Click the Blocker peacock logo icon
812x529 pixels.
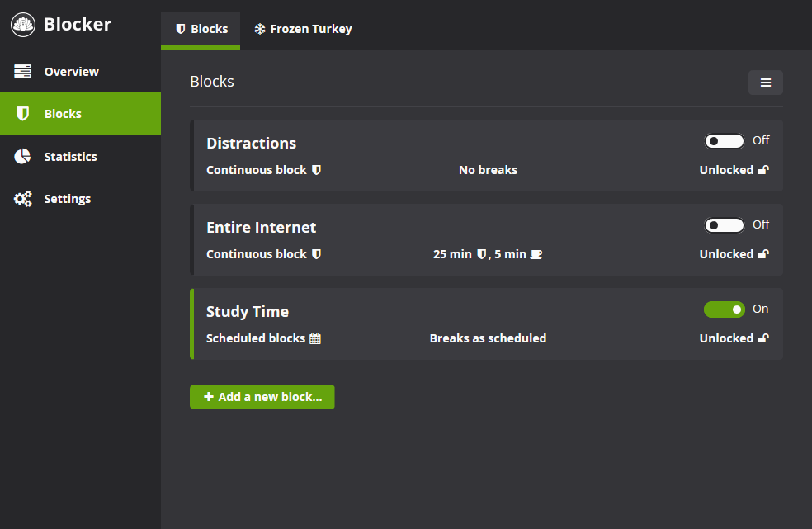coord(23,25)
